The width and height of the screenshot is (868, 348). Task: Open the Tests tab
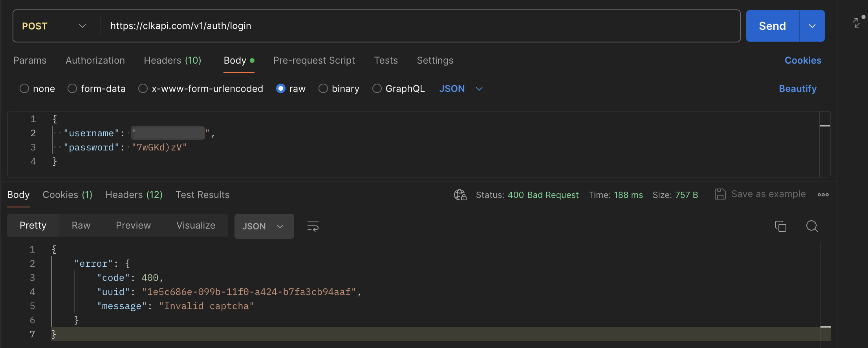pyautogui.click(x=386, y=60)
